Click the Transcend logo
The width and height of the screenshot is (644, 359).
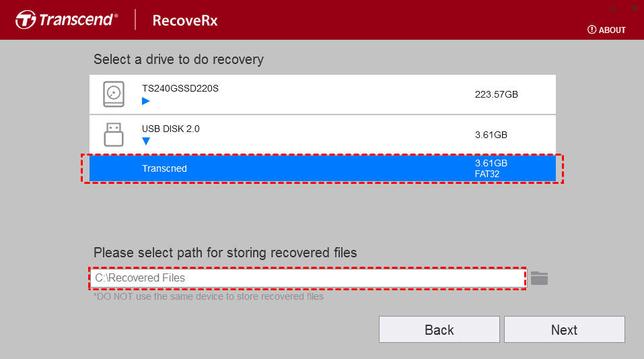click(67, 20)
